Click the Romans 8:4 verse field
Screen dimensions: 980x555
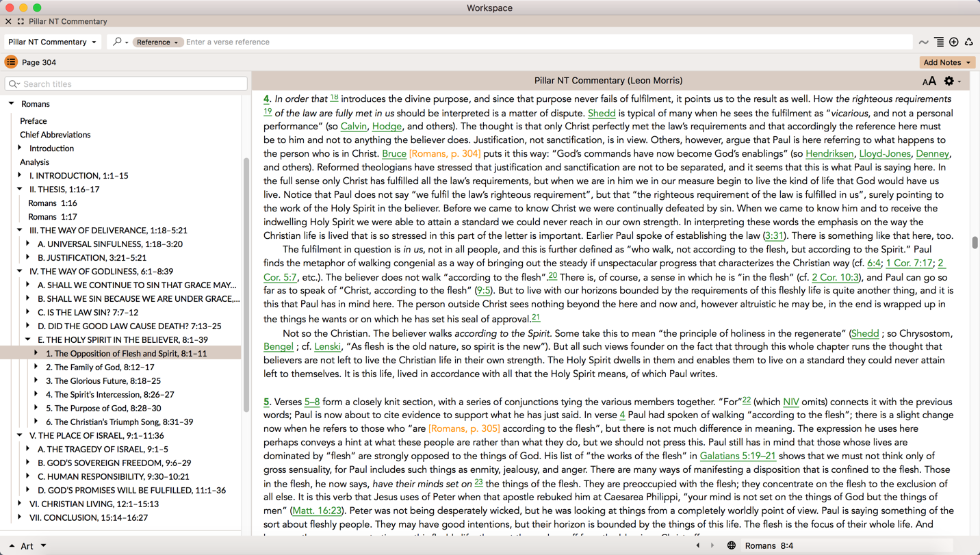[848, 545]
